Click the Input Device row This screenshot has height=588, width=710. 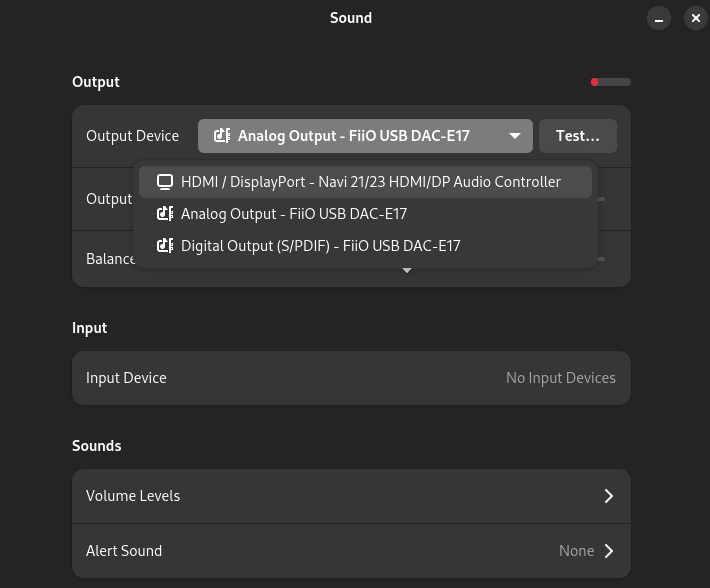(x=350, y=378)
